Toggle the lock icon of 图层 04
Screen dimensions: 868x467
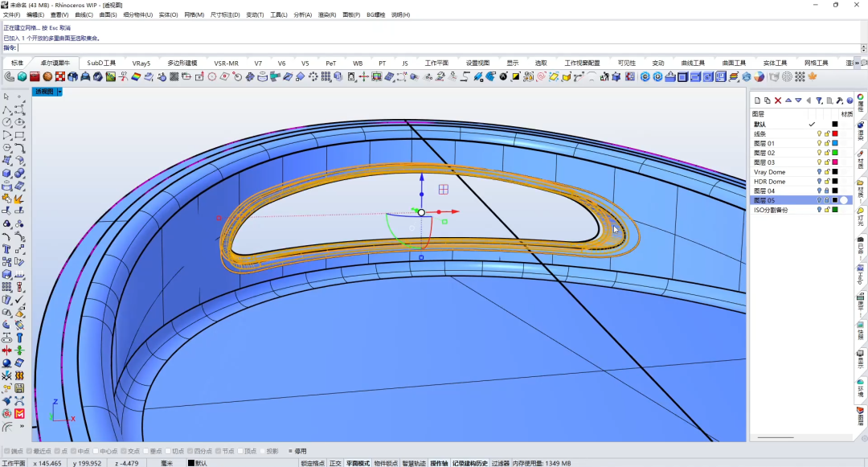827,190
